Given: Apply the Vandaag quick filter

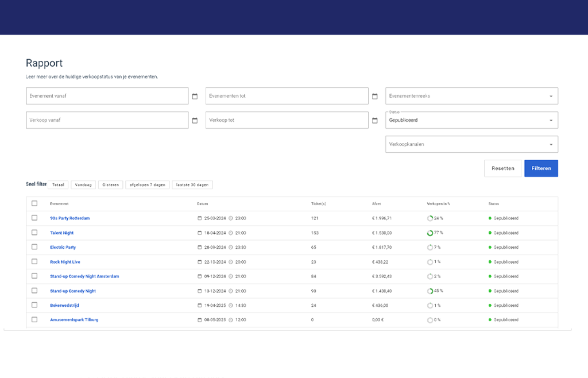Looking at the screenshot, I should click(x=83, y=185).
